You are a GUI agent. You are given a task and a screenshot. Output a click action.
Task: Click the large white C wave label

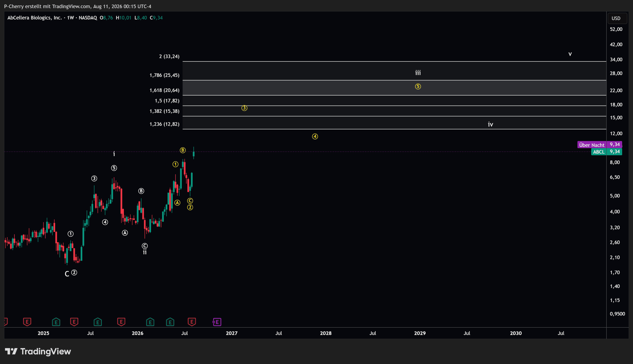[67, 274]
